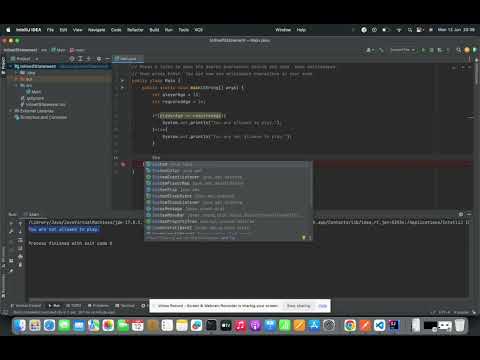The height and width of the screenshot is (360, 480).
Task: Click the build hammer icon
Action: [381, 50]
